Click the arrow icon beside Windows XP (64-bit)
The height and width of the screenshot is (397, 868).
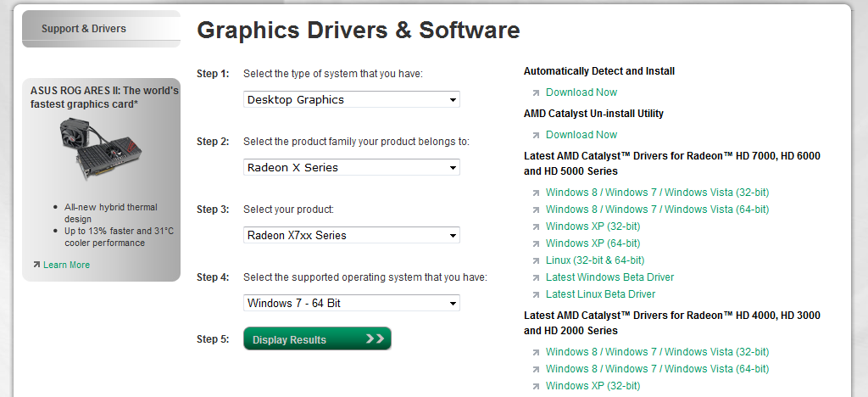(x=536, y=243)
